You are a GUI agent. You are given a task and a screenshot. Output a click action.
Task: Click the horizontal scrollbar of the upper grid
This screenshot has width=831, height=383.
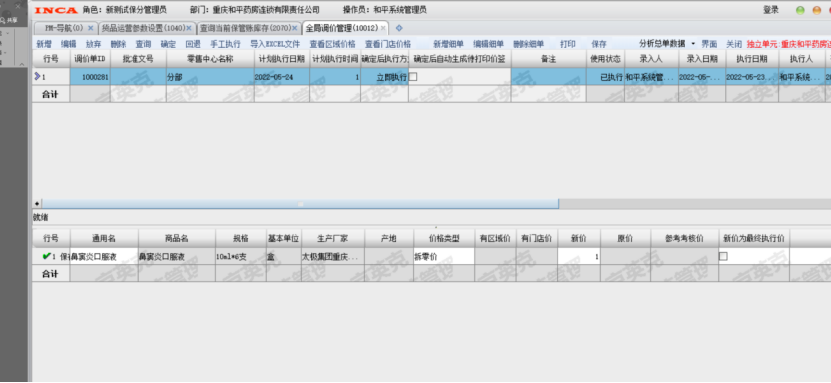coord(300,203)
